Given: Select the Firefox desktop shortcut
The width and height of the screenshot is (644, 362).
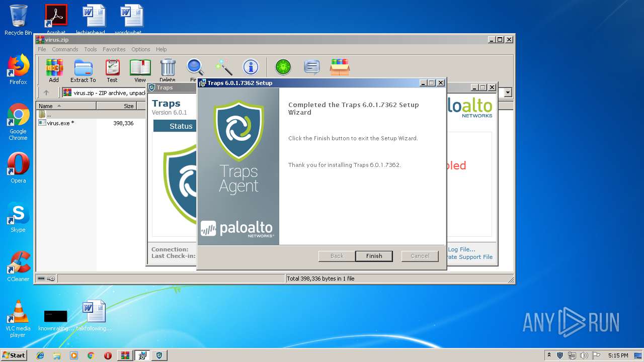Looking at the screenshot, I should point(18,69).
